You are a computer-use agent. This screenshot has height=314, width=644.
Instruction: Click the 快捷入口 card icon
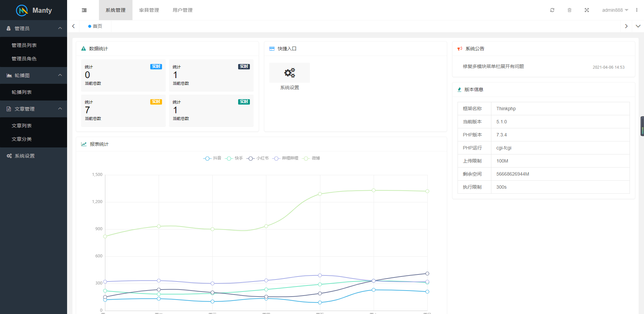pyautogui.click(x=272, y=49)
